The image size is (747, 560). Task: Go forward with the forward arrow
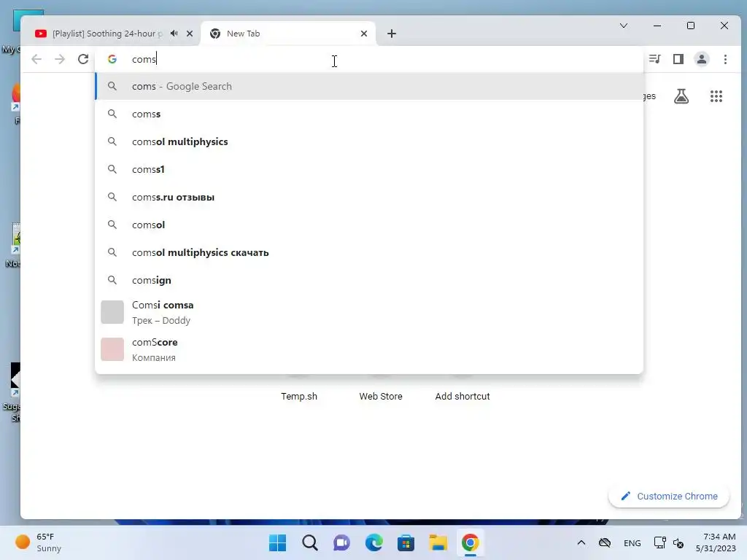(60, 59)
